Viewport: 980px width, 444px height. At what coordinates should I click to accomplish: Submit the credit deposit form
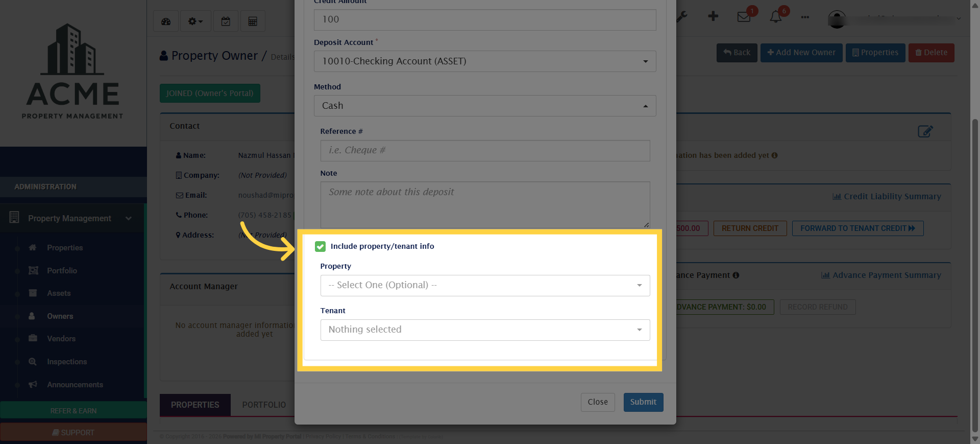point(643,402)
